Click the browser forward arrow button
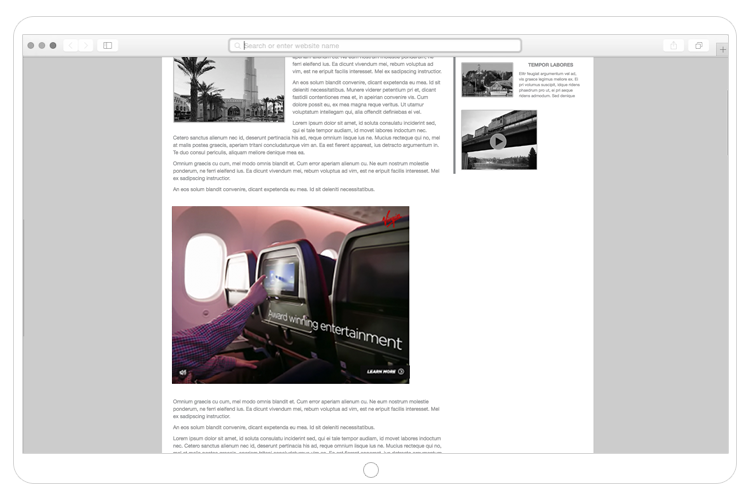This screenshot has width=750, height=490. 85,45
